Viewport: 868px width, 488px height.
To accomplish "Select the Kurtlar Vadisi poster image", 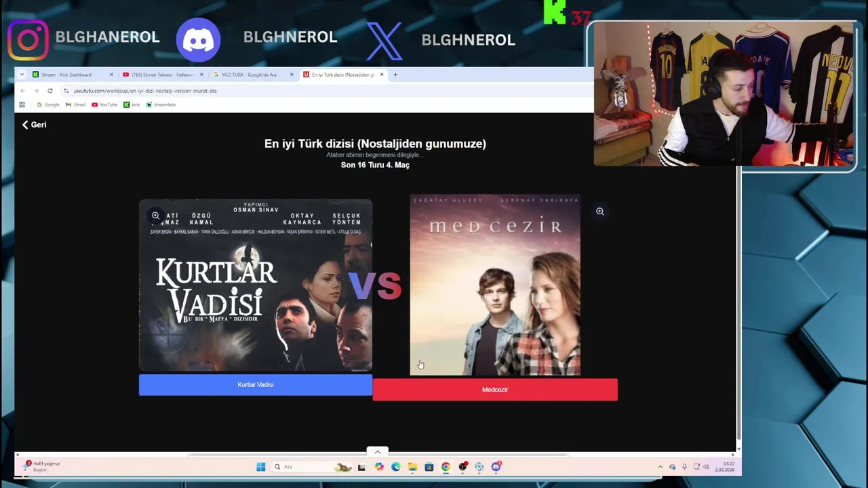I will coord(256,285).
